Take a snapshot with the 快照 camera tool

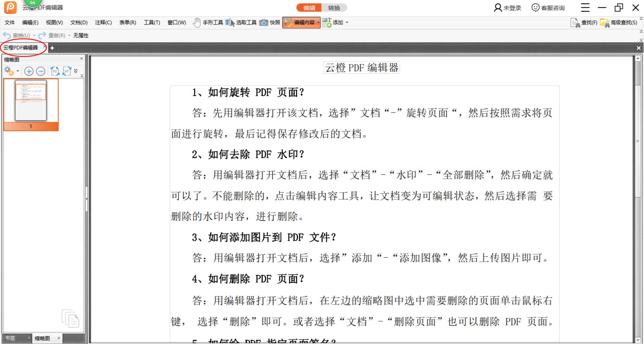click(x=272, y=22)
